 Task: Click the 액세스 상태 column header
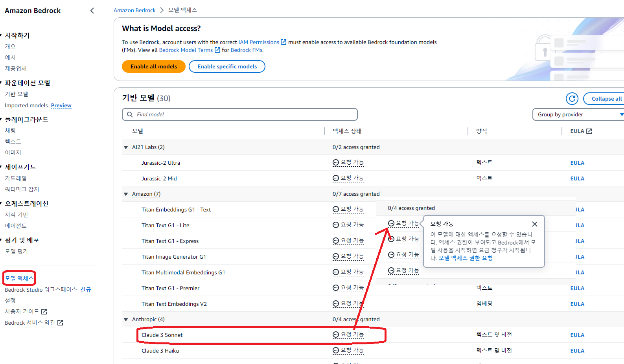(347, 131)
